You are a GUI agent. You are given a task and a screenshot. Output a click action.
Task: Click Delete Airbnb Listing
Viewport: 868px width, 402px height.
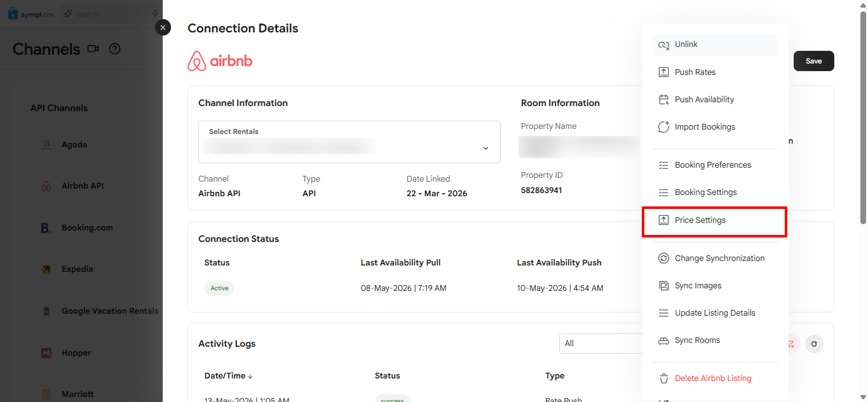(x=715, y=378)
